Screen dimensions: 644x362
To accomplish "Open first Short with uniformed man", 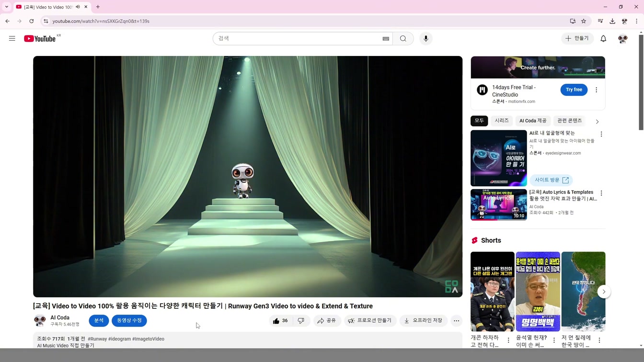I will (492, 292).
